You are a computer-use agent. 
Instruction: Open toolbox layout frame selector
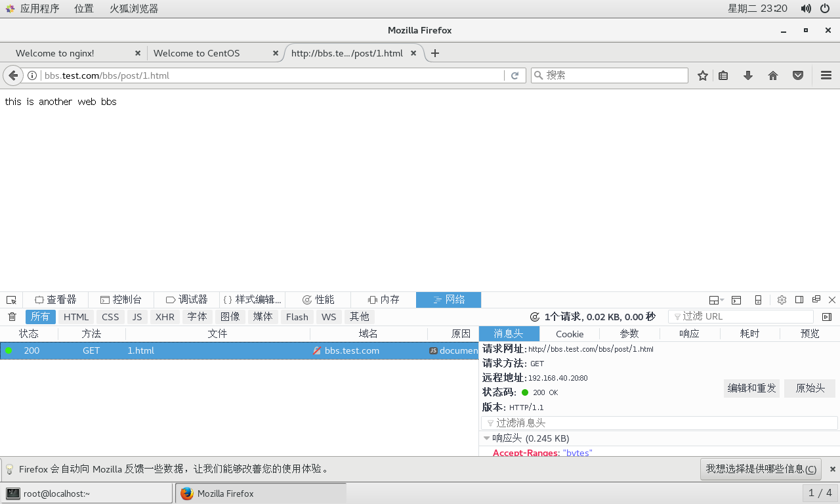716,300
